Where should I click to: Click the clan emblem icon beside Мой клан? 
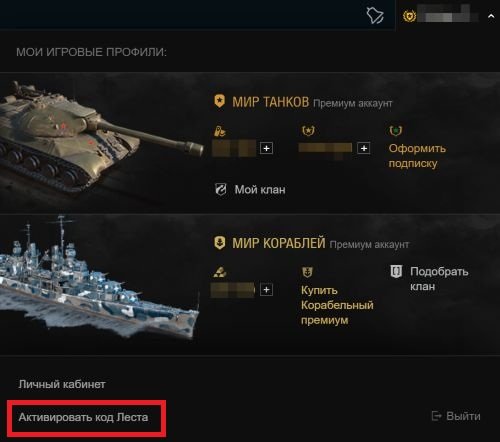point(220,189)
